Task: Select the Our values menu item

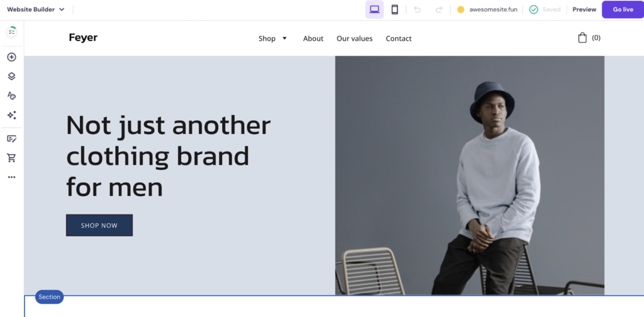Action: click(354, 38)
